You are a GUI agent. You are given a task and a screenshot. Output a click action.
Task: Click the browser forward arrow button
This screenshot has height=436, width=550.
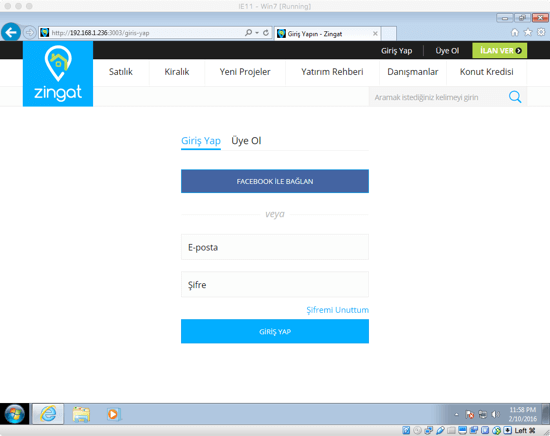[x=30, y=33]
